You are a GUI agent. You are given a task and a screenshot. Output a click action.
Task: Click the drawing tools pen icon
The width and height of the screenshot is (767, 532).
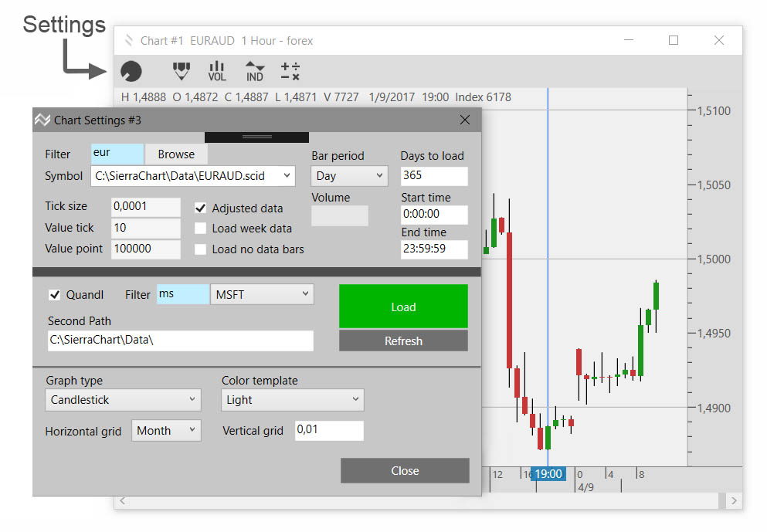click(x=181, y=71)
